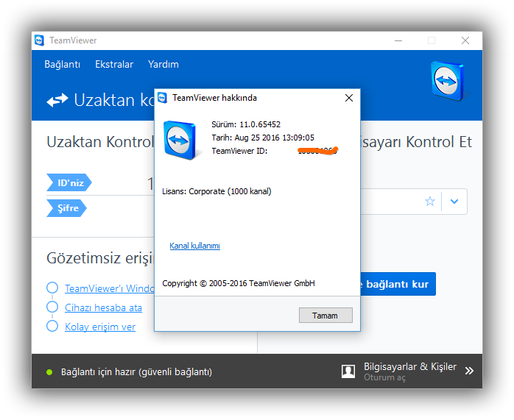Click the contacts person icon in the status bar
The height and width of the screenshot is (420, 514).
(348, 371)
